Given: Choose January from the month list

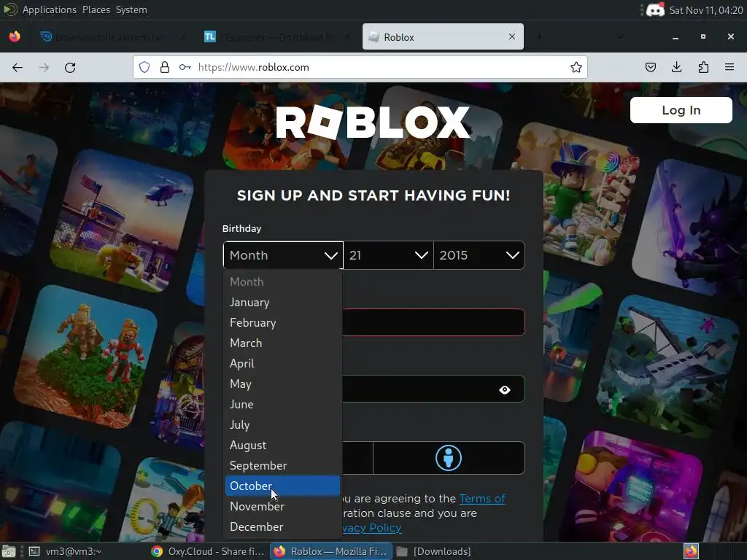Looking at the screenshot, I should coord(282,303).
